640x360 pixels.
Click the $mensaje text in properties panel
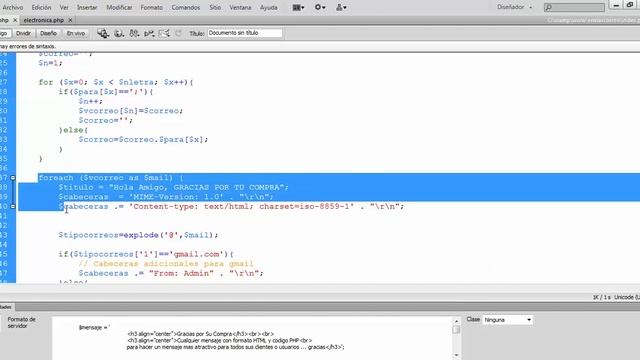point(94,327)
